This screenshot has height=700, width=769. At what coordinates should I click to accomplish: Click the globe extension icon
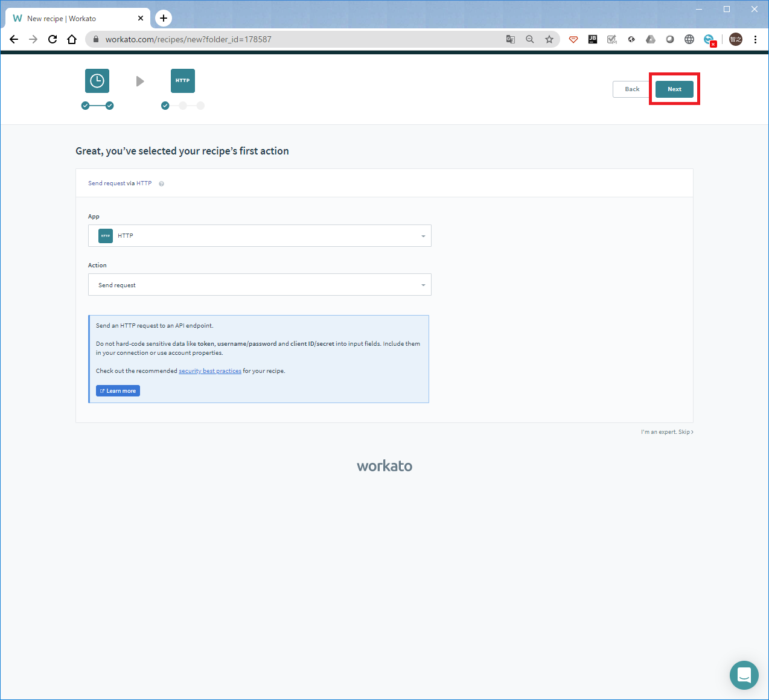pyautogui.click(x=689, y=39)
